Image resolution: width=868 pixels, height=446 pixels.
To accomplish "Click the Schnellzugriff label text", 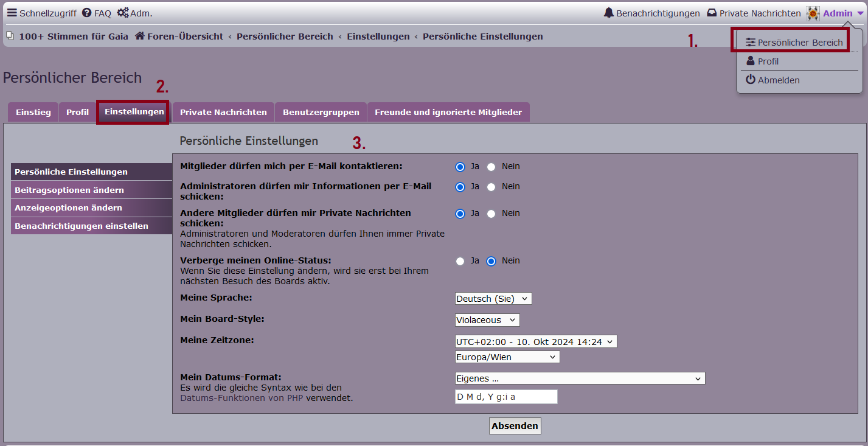I will (x=48, y=13).
